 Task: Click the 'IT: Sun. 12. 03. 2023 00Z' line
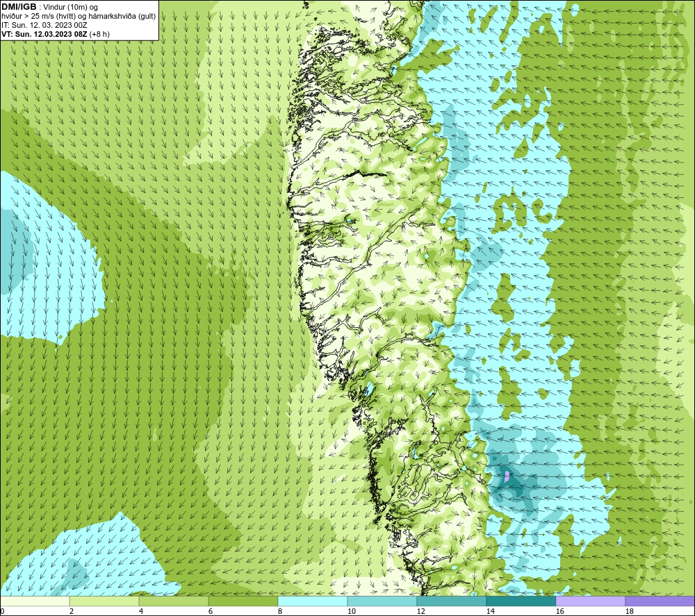[44, 25]
